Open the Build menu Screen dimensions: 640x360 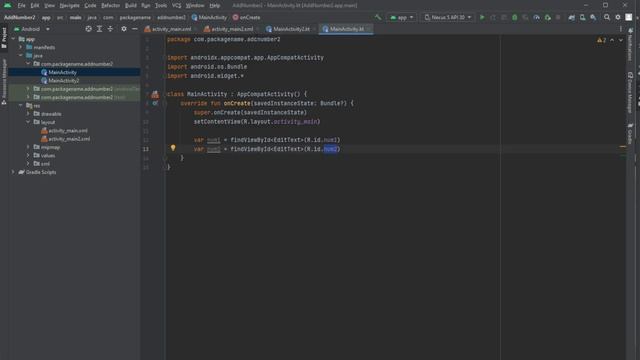[131, 5]
